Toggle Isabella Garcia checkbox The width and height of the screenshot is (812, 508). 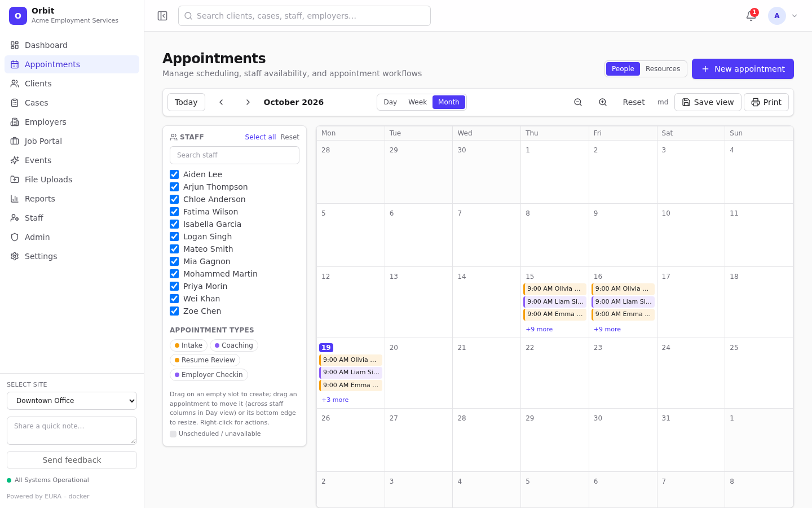pyautogui.click(x=174, y=224)
